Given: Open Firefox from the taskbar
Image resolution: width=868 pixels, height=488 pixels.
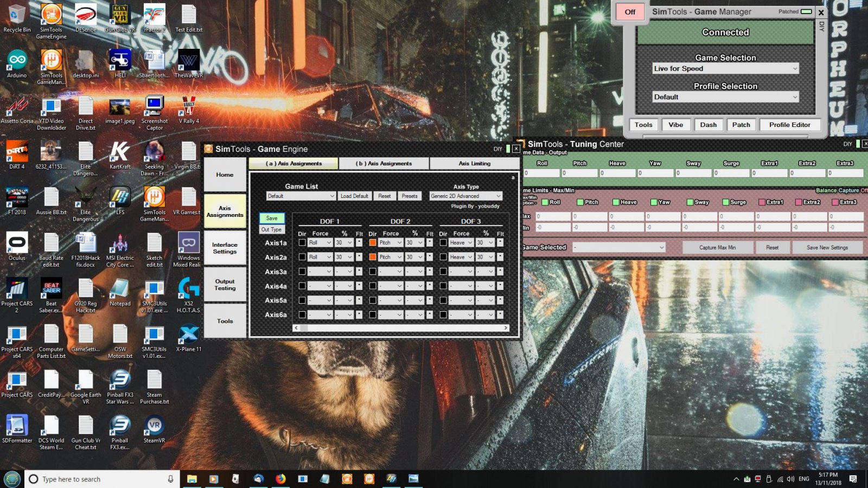Looking at the screenshot, I should [x=280, y=479].
